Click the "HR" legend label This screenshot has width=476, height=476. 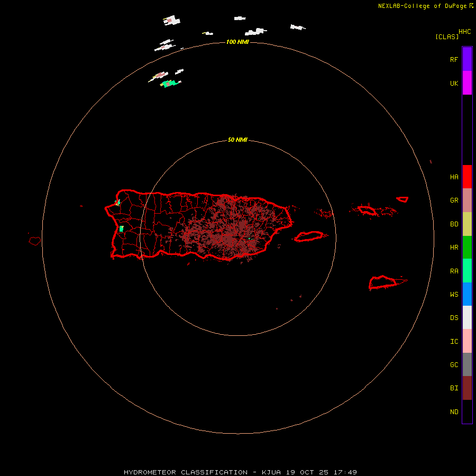click(454, 248)
